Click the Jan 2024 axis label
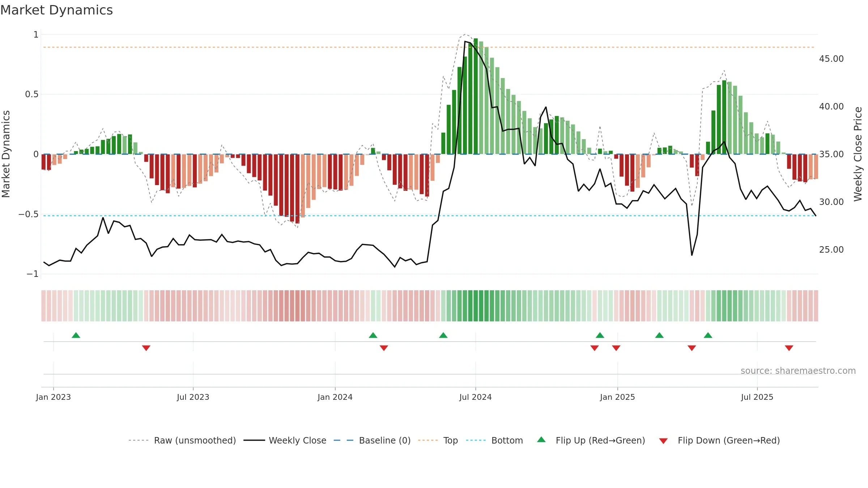Image resolution: width=868 pixels, height=488 pixels. pyautogui.click(x=335, y=397)
